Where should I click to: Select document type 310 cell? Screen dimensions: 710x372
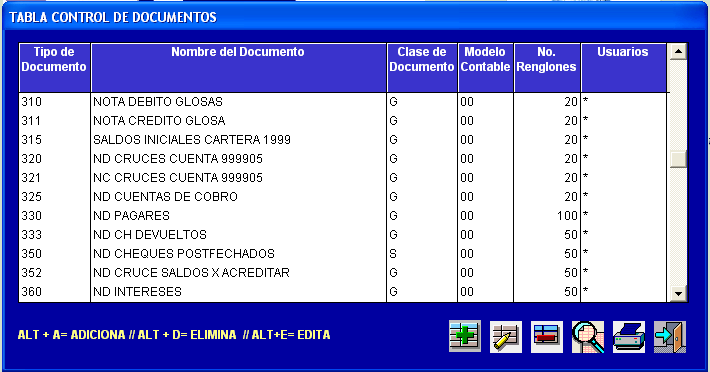pos(54,102)
